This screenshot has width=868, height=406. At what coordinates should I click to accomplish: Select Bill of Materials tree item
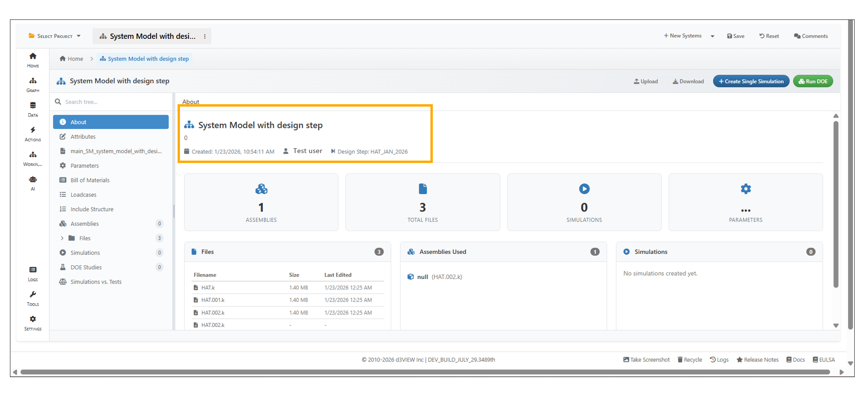point(90,180)
